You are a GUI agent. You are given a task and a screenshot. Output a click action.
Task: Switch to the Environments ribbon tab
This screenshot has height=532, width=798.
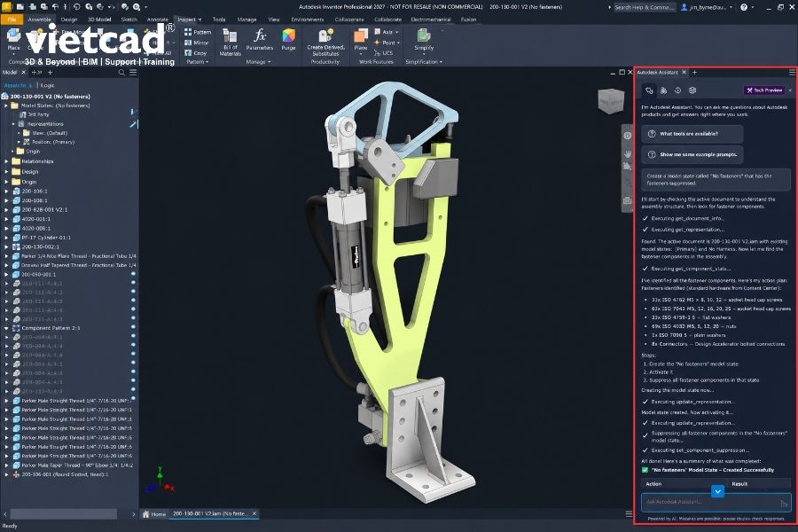[x=308, y=20]
